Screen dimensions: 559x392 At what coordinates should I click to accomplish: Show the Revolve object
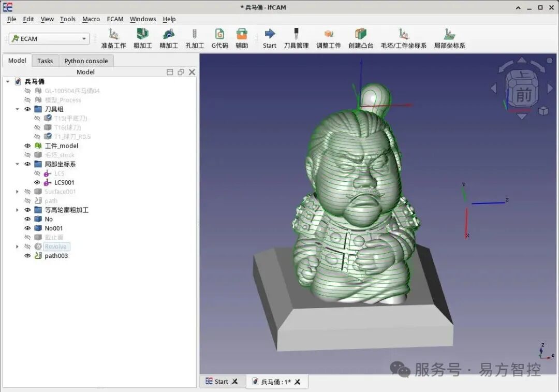click(x=27, y=246)
